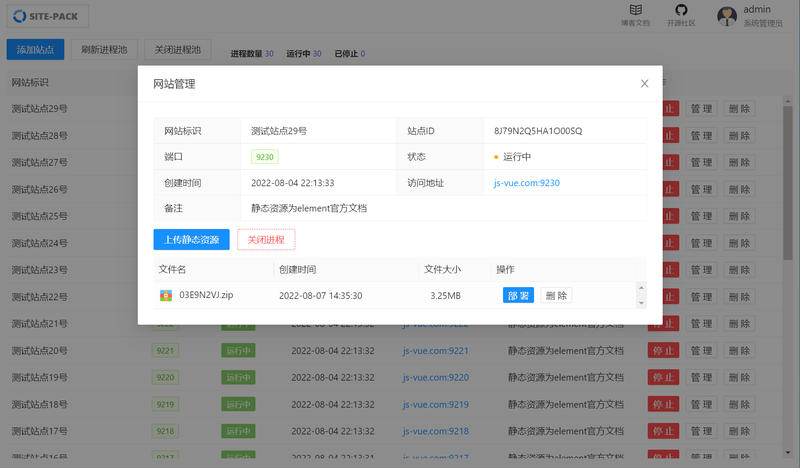Click the file list scroll up arrow

click(x=641, y=288)
